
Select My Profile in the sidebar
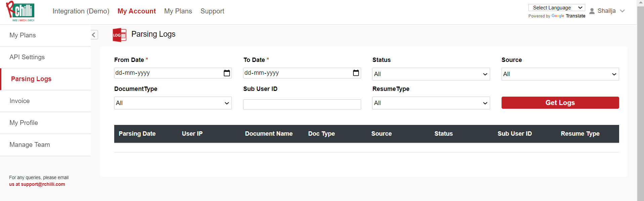(45, 123)
